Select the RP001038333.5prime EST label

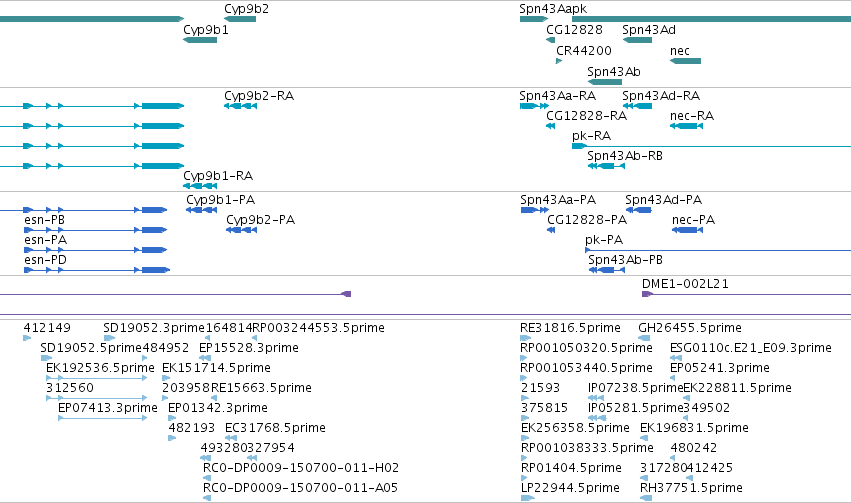point(587,448)
